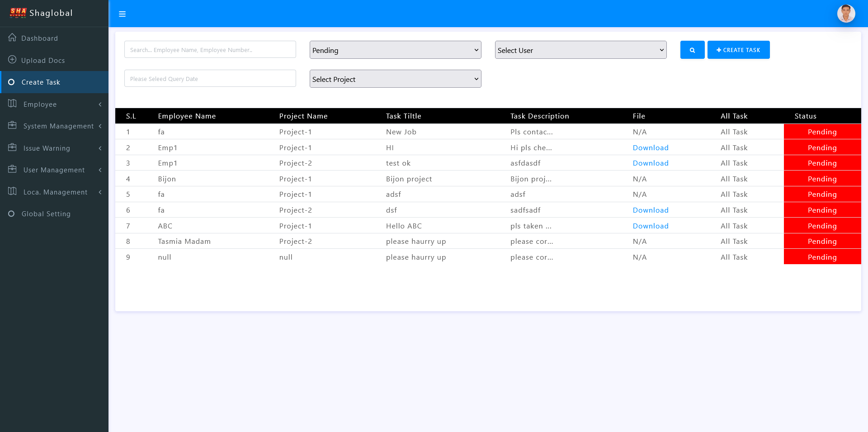Click the blue search magnifier button
The image size is (868, 432).
(692, 50)
